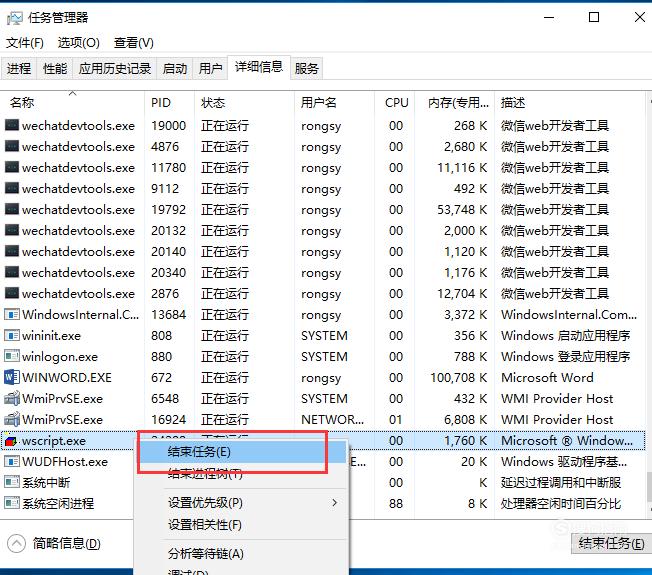
Task: Open the 选项(O) menu
Action: 79,42
